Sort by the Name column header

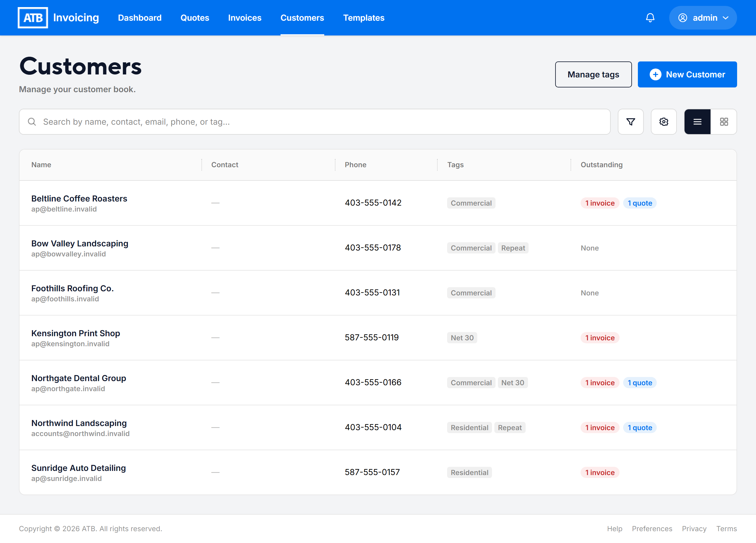point(41,165)
